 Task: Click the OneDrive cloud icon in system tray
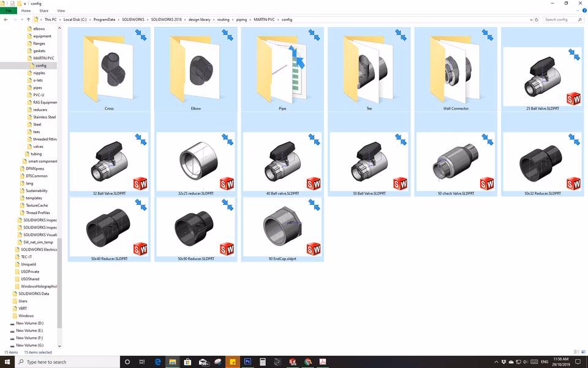[511, 362]
